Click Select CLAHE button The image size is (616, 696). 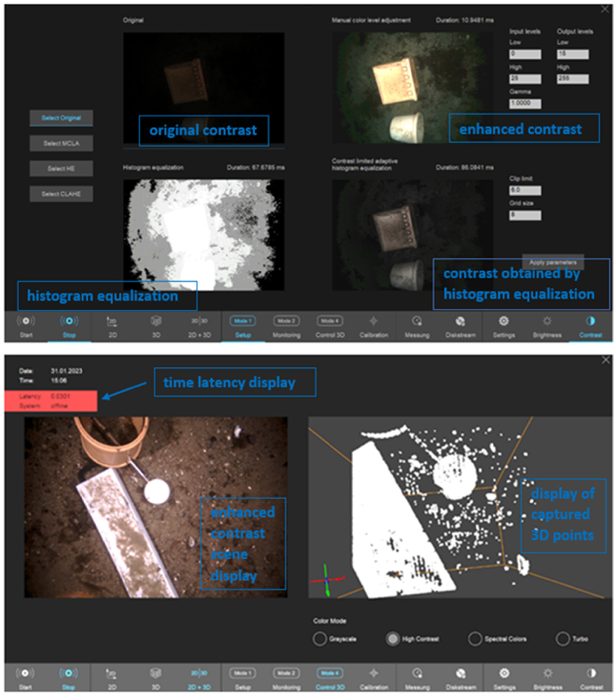point(61,194)
